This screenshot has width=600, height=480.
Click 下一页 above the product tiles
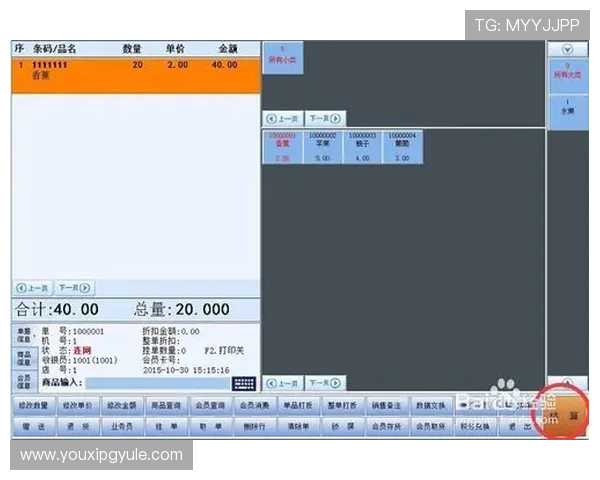point(325,118)
